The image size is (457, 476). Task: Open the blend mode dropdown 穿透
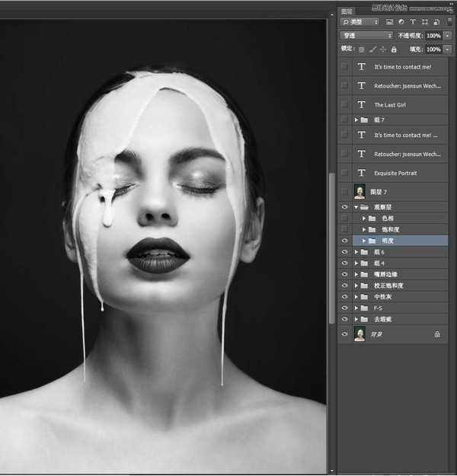coord(366,36)
